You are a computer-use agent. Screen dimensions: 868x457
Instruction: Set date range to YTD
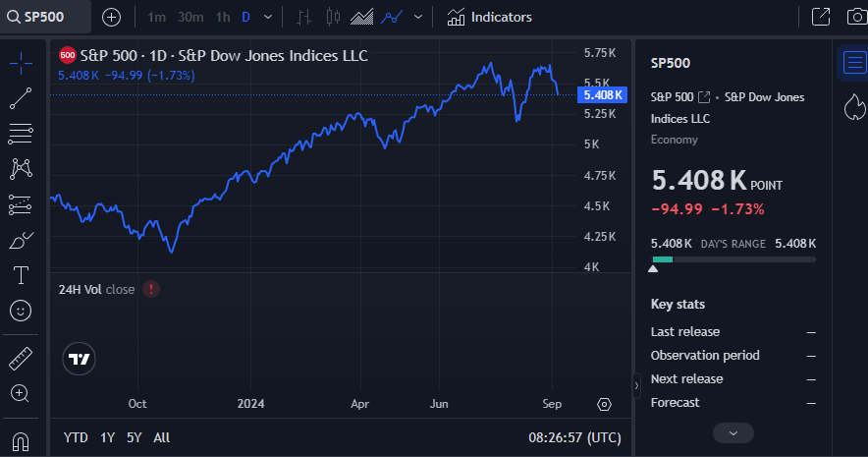(x=76, y=437)
